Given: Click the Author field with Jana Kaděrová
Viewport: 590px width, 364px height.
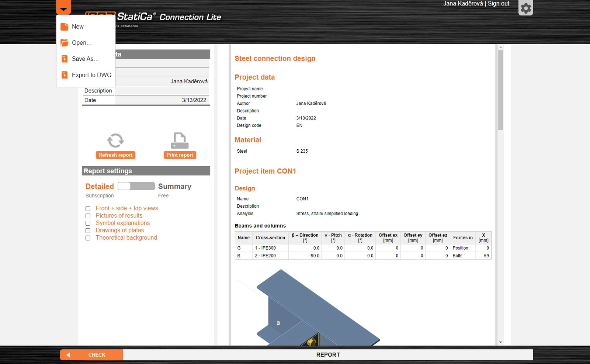Looking at the screenshot, I should (162, 82).
